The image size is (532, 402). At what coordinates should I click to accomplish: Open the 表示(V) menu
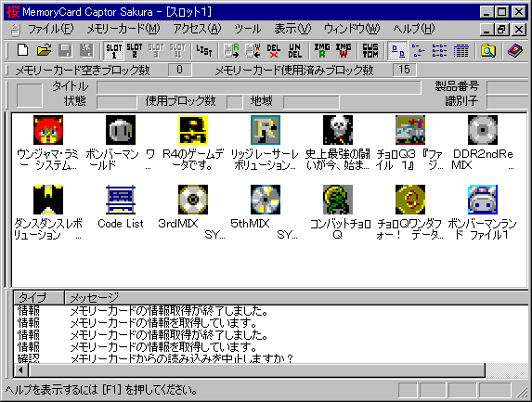pos(292,29)
